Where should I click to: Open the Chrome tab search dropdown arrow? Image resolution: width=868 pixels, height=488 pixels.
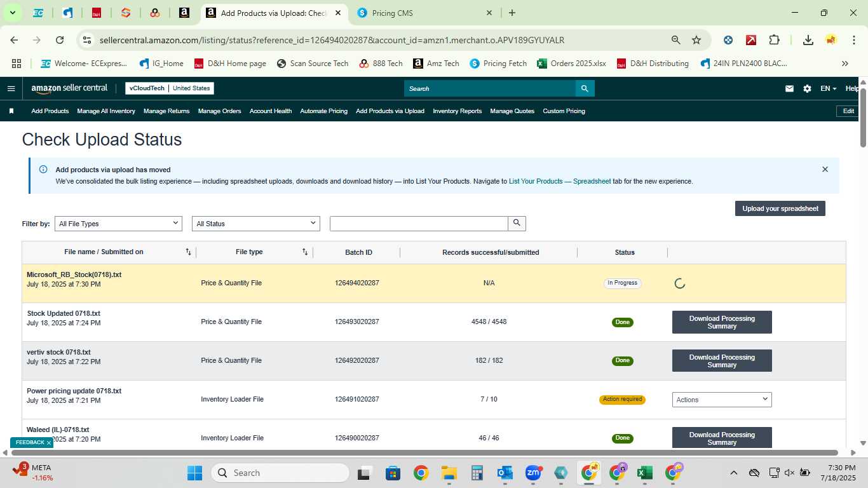tap(12, 13)
